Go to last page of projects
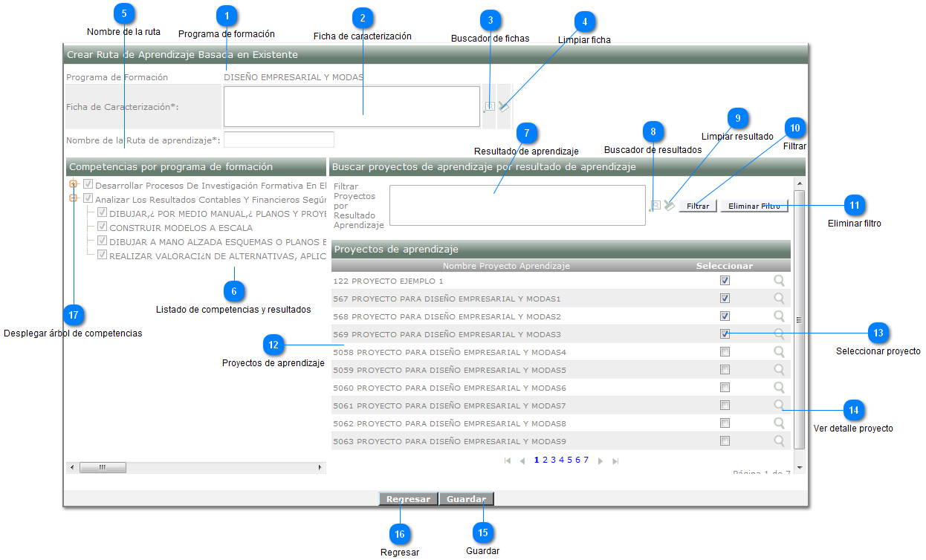Viewport: 926px width, 560px height. click(x=615, y=461)
